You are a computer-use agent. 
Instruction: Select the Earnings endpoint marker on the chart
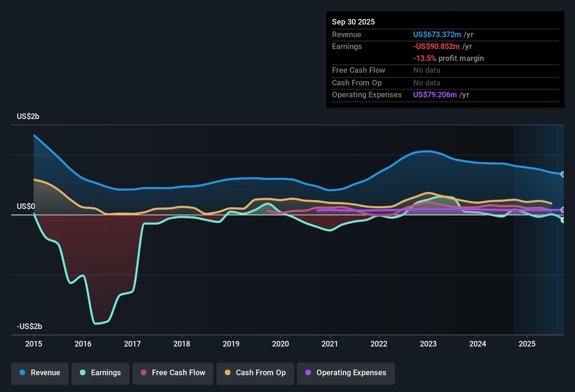(x=563, y=220)
